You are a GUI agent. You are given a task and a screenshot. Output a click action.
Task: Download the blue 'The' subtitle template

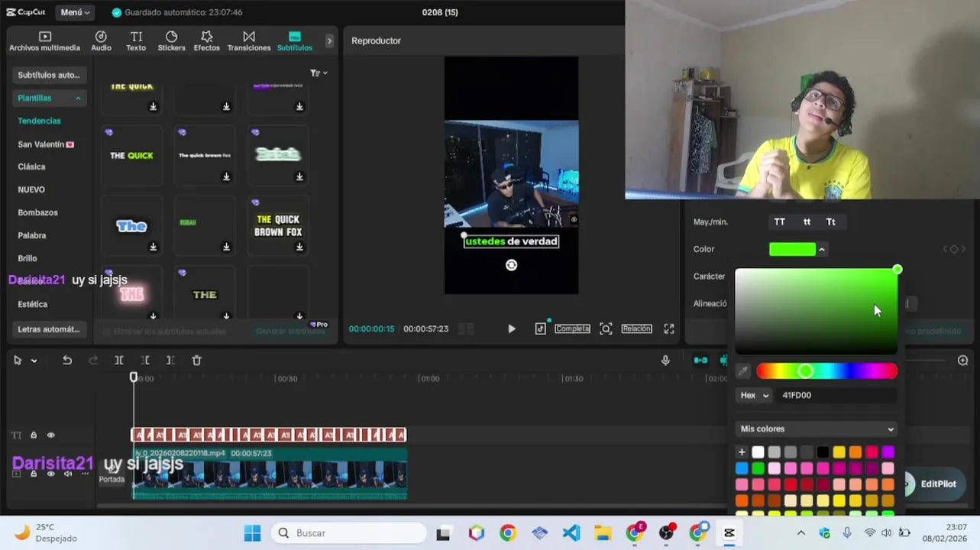(154, 247)
